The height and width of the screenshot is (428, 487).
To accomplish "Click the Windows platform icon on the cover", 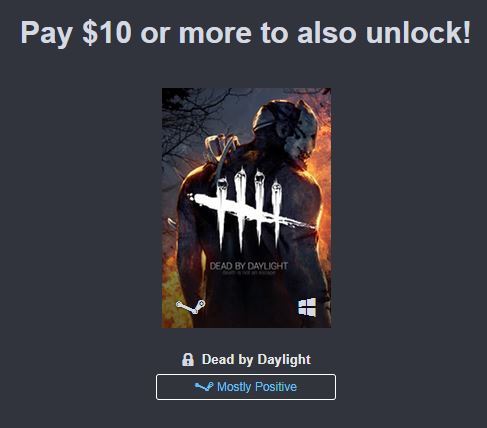I will tap(307, 307).
